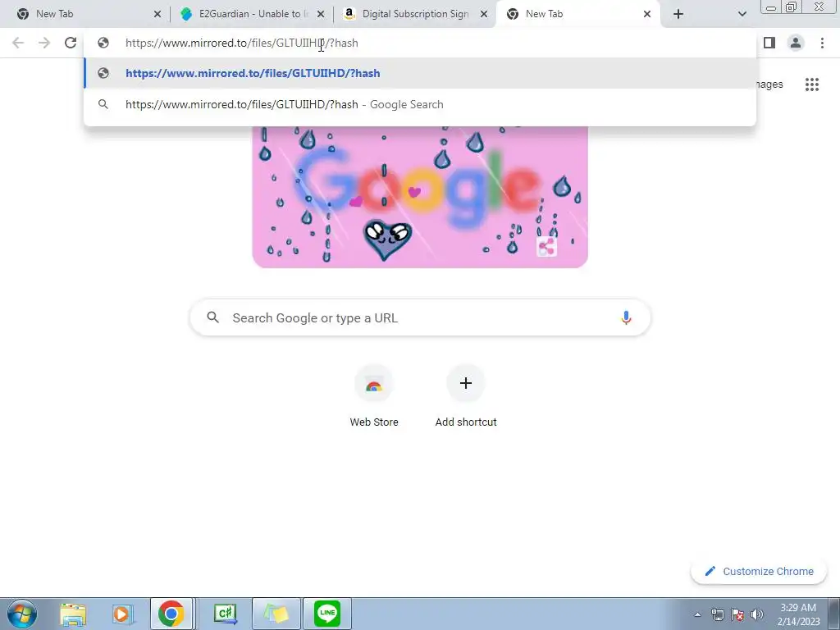Open the Chrome profile avatar menu

pos(796,43)
